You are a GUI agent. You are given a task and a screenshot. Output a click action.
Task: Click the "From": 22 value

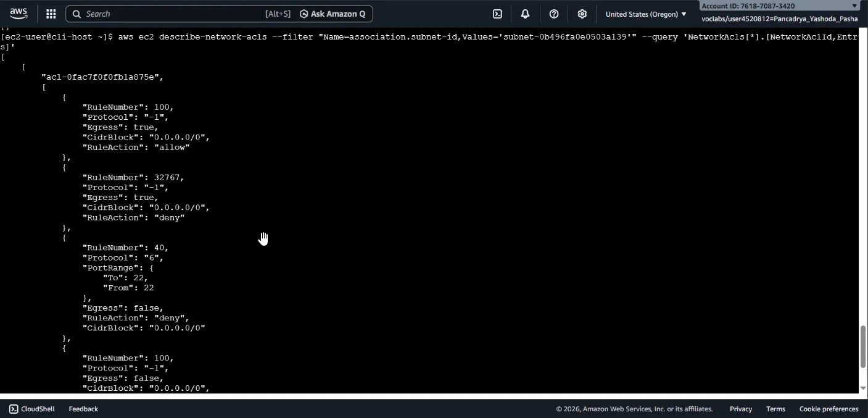click(128, 288)
